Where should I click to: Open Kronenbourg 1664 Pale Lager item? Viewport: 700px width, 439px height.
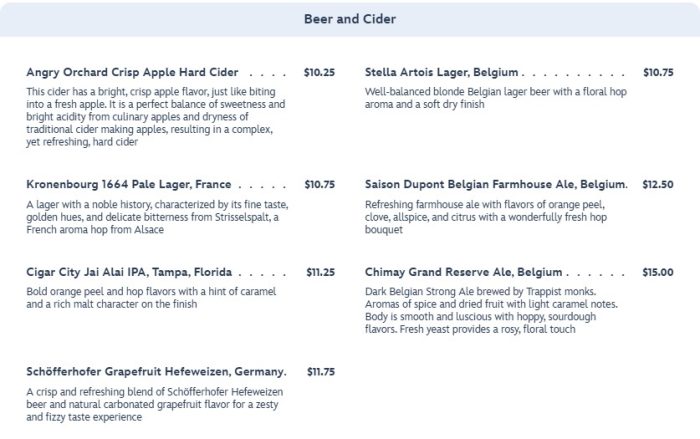pos(129,185)
